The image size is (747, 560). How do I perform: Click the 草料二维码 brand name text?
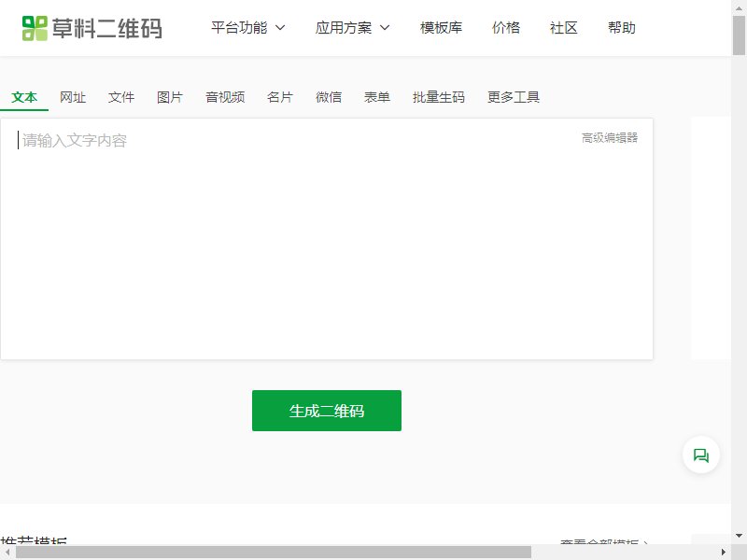tap(107, 28)
